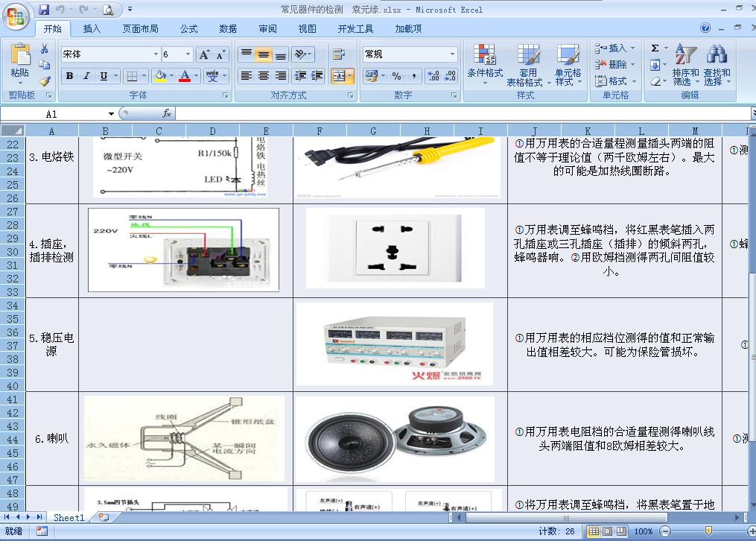Open the Fill down-arrow tool in editing group
Viewport: 756px width, 541px height.
(x=655, y=65)
